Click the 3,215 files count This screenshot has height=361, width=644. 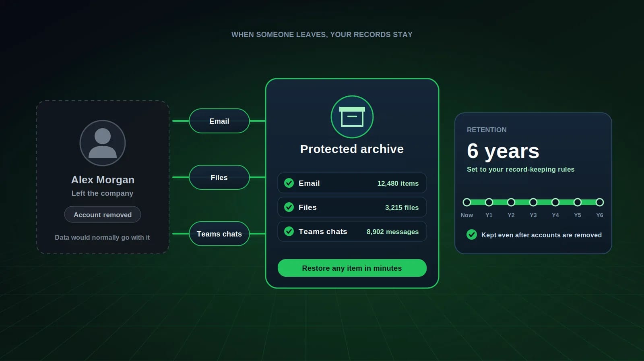(402, 207)
